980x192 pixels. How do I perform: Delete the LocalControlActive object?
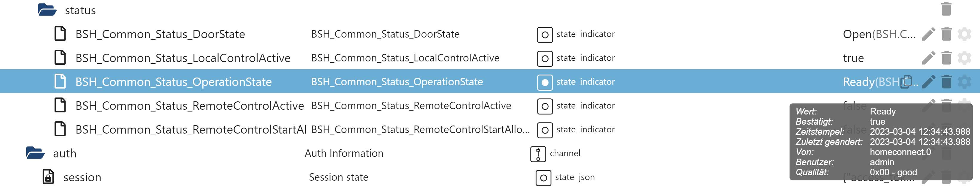click(946, 58)
